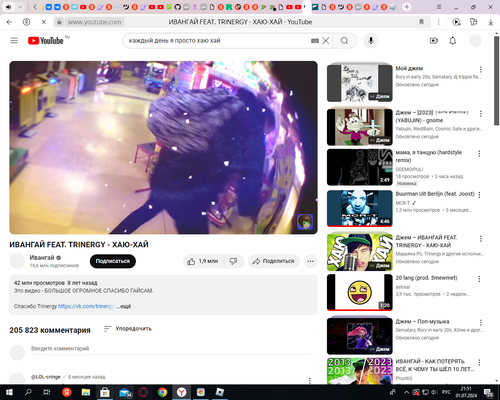Click the page vertical scrollbar
Viewport: 500px width, 400px height.
[x=496, y=80]
